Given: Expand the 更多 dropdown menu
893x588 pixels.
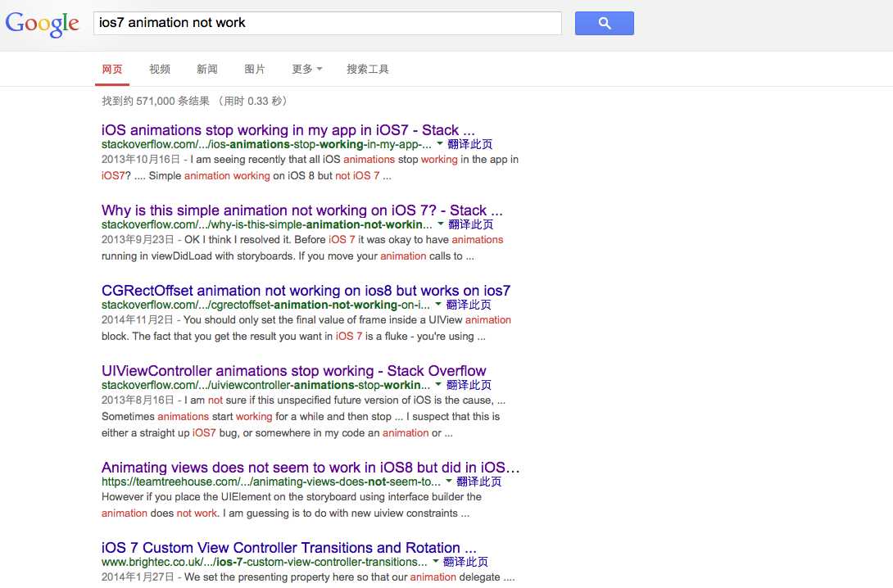Looking at the screenshot, I should (307, 70).
